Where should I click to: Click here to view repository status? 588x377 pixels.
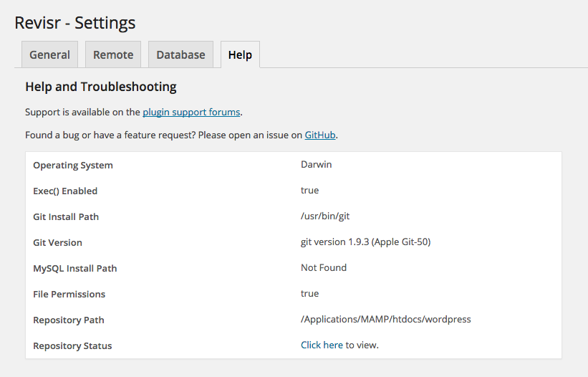point(322,345)
